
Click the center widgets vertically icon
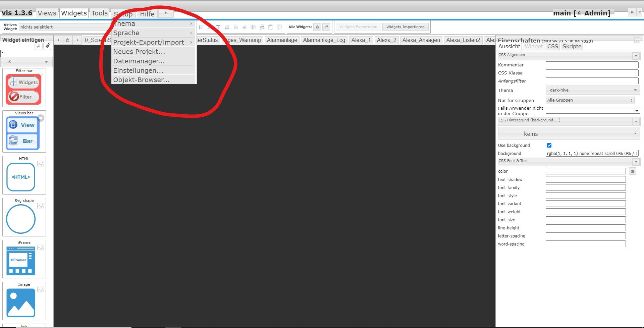tap(244, 27)
